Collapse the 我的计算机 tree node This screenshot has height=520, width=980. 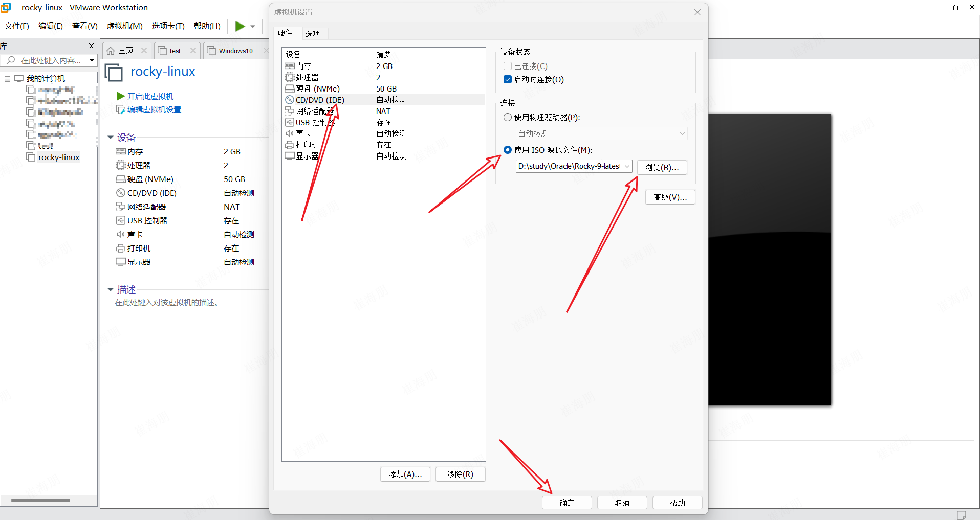(x=7, y=79)
